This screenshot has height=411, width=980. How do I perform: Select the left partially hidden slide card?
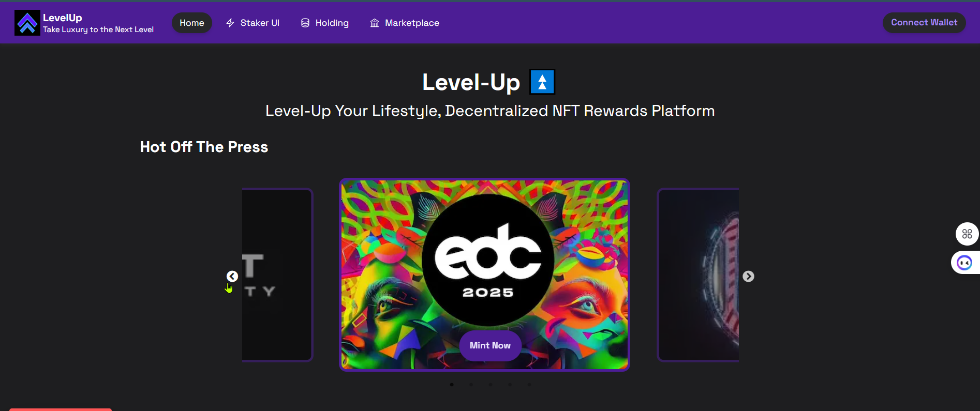pyautogui.click(x=277, y=275)
